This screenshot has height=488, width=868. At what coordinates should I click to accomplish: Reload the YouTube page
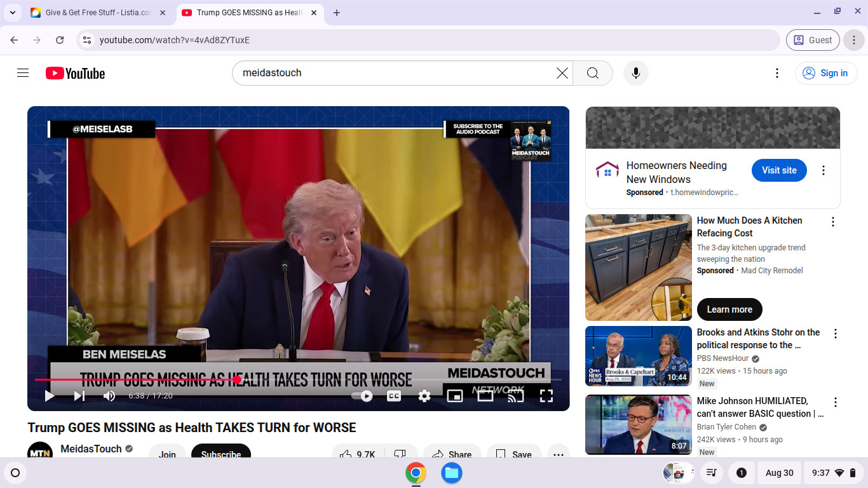click(60, 40)
